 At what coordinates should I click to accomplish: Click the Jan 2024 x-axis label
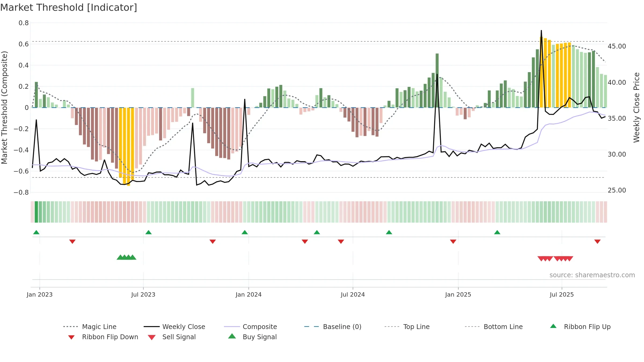pyautogui.click(x=248, y=294)
